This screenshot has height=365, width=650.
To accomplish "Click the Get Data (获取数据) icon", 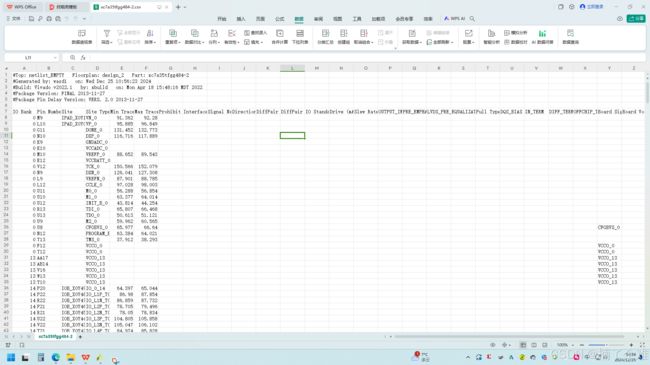I will (x=412, y=34).
